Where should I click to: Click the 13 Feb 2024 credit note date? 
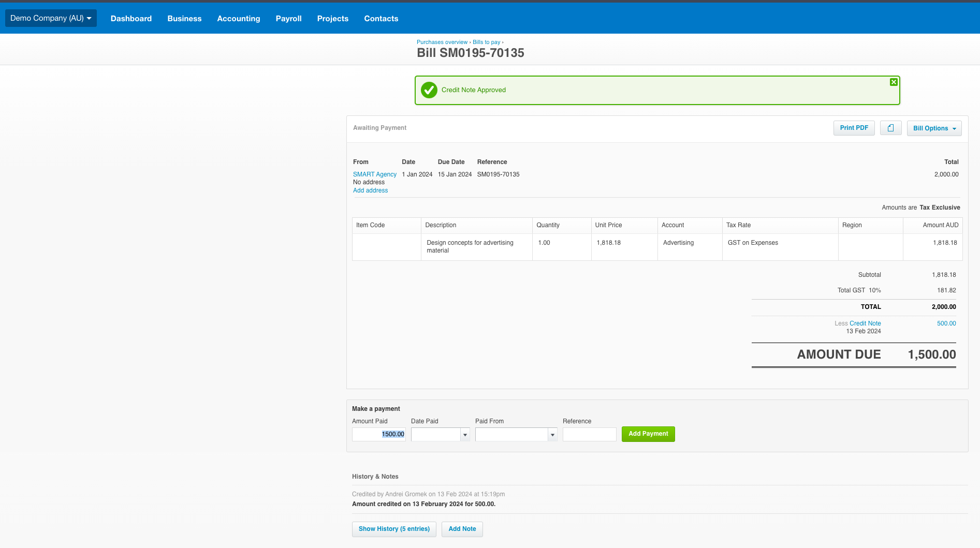tap(863, 331)
